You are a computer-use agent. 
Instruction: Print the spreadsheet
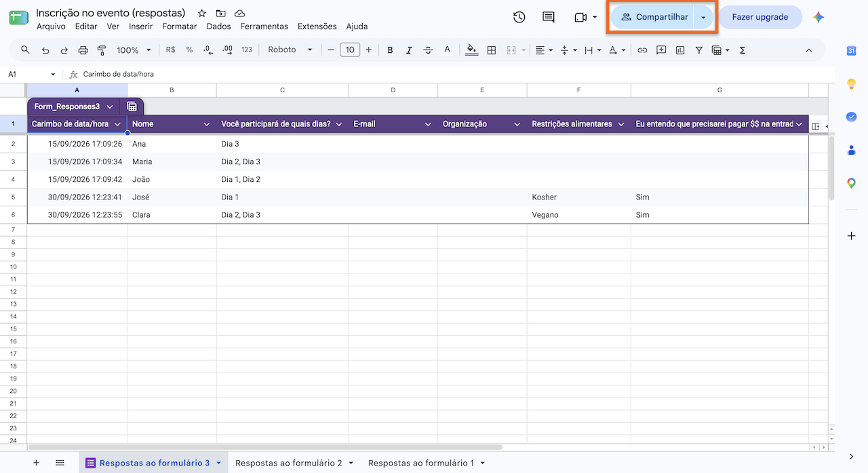[83, 50]
